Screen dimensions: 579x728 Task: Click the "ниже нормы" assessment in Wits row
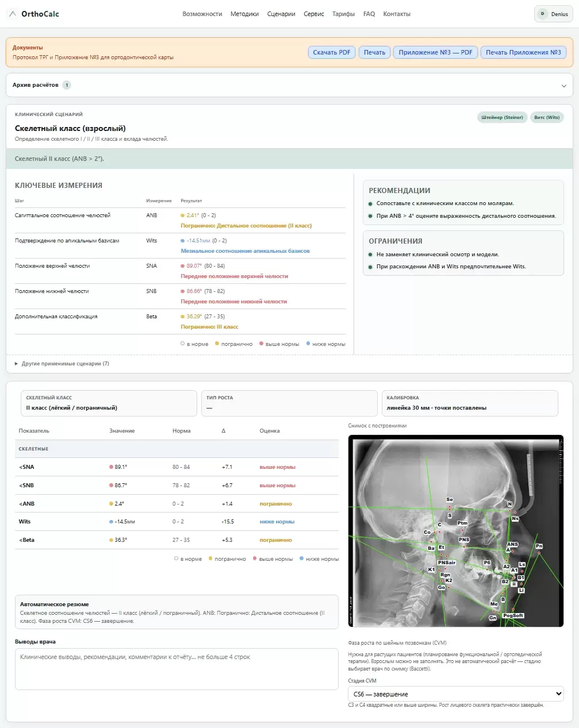pos(277,522)
